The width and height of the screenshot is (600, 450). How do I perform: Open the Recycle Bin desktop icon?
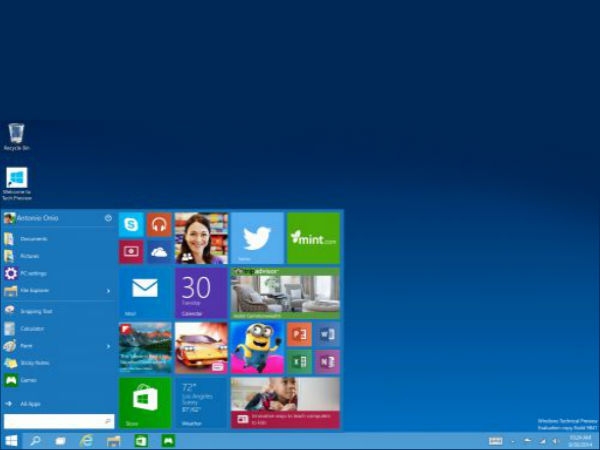[x=16, y=137]
